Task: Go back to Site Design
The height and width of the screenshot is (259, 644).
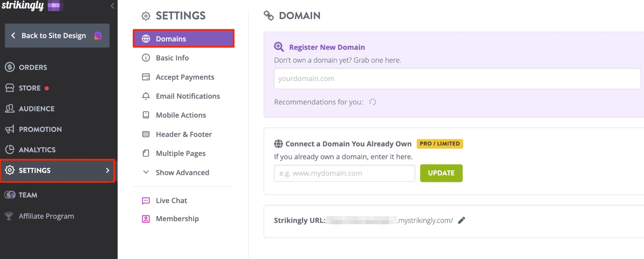Action: (57, 35)
